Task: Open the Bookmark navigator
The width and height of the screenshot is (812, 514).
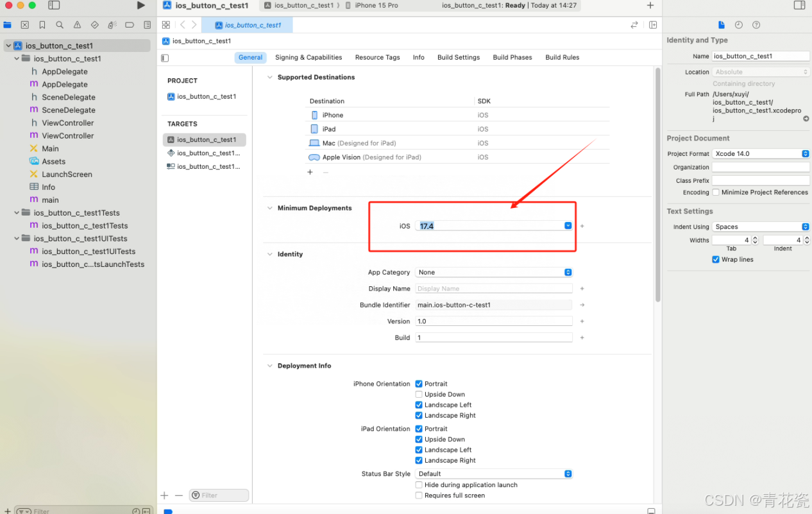Action: click(42, 25)
